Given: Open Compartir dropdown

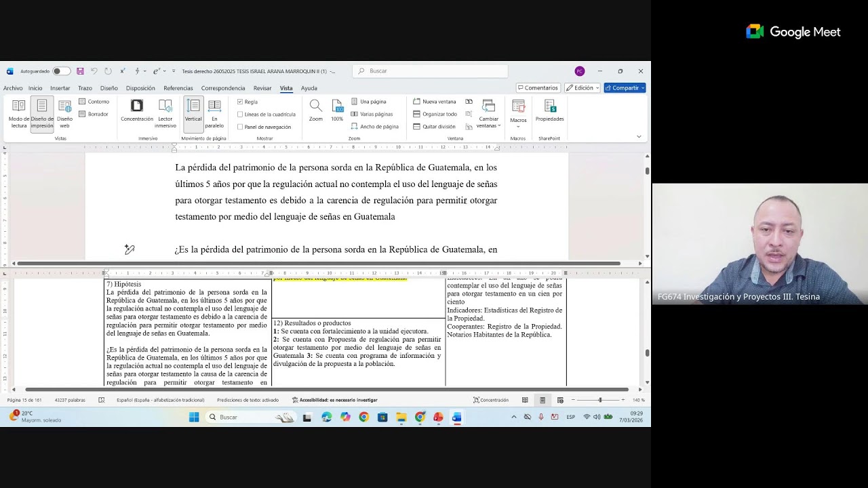Looking at the screenshot, I should pos(625,88).
